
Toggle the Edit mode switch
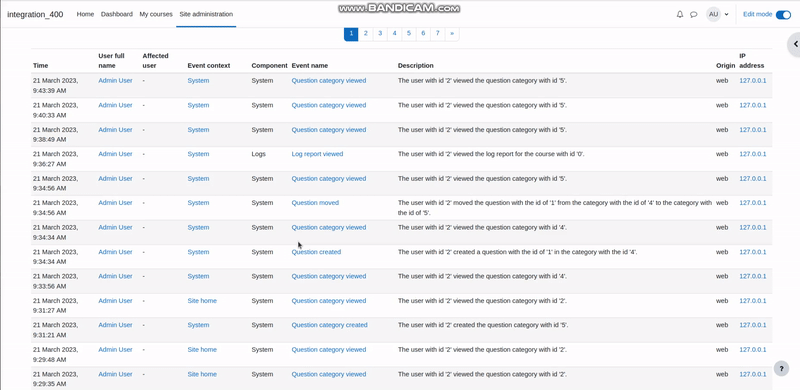pos(783,14)
